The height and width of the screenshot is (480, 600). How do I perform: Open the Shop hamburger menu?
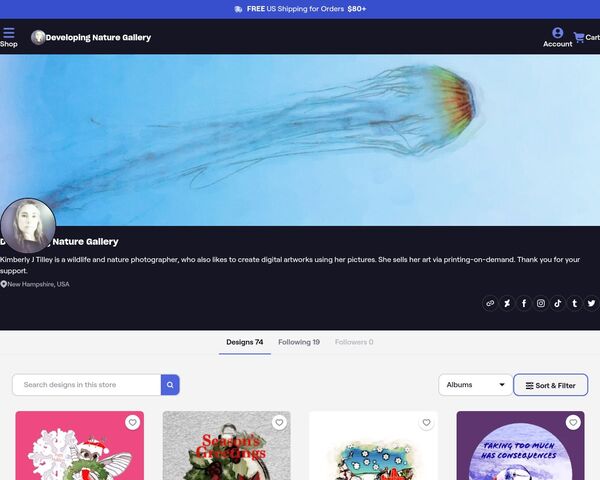coord(8,37)
